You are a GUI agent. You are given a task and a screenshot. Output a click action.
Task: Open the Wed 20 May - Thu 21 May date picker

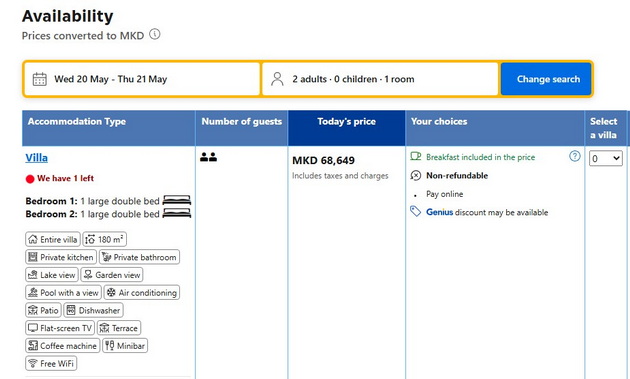(x=142, y=79)
